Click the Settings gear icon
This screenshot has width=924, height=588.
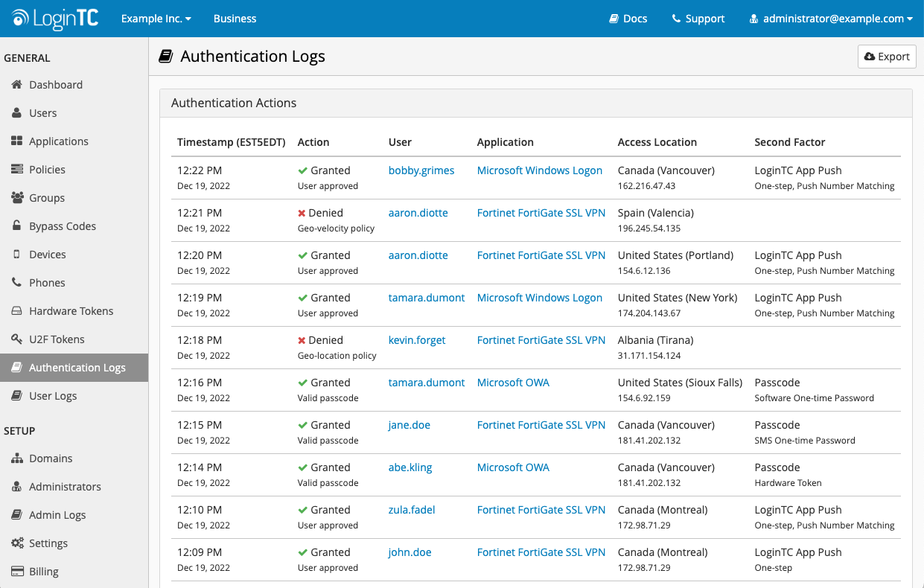coord(19,543)
